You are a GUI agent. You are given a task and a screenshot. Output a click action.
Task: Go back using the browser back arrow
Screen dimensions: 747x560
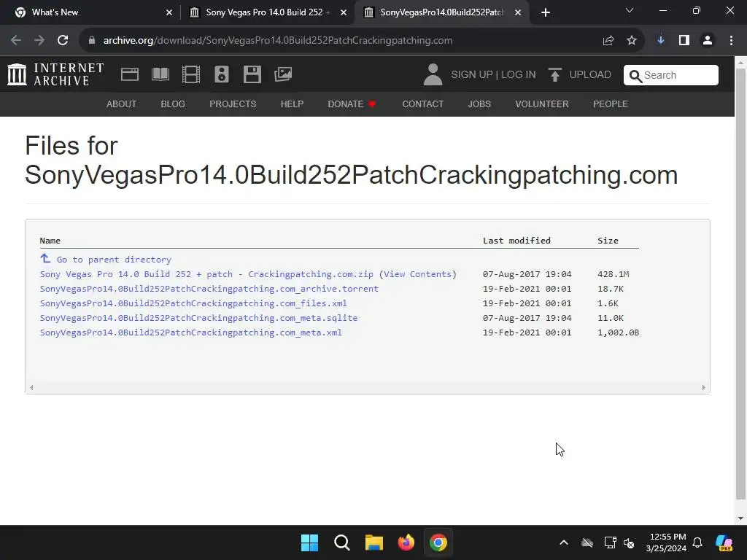click(x=16, y=41)
